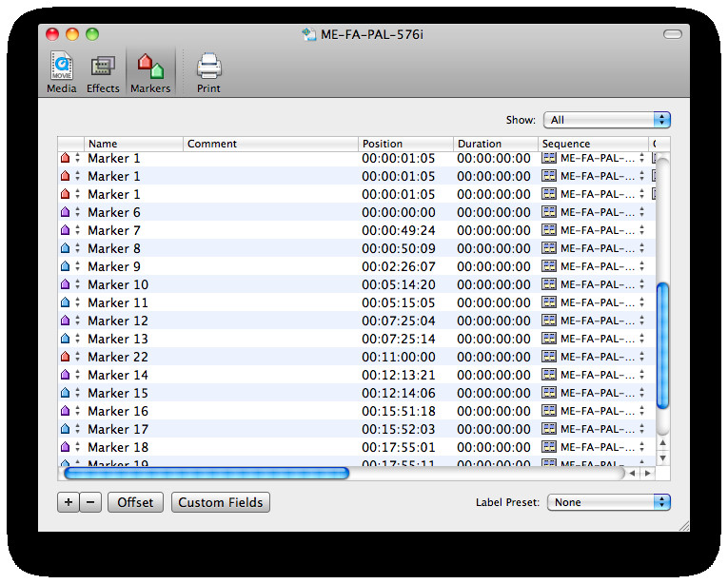This screenshot has height=584, width=728.
Task: Open the Show filter dropdown
Action: [x=607, y=120]
